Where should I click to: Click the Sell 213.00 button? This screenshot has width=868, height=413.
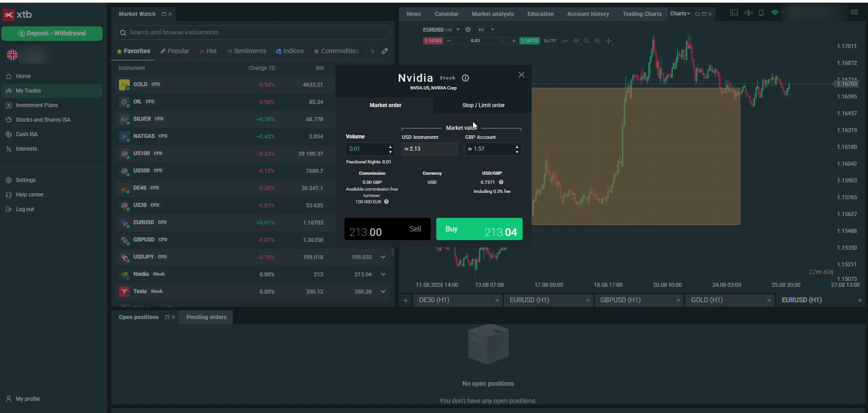coord(387,229)
